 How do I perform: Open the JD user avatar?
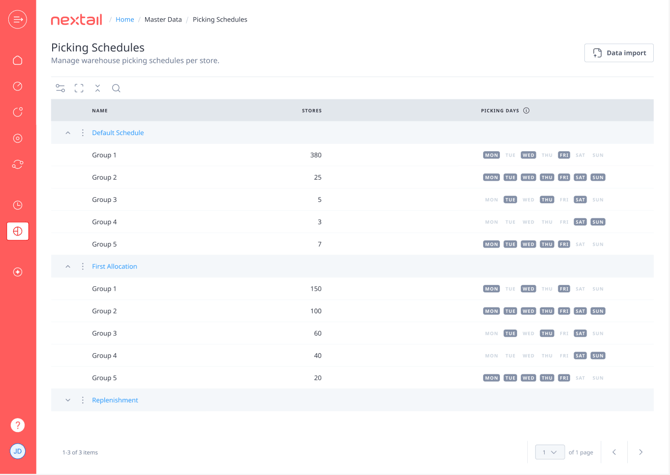click(x=18, y=451)
